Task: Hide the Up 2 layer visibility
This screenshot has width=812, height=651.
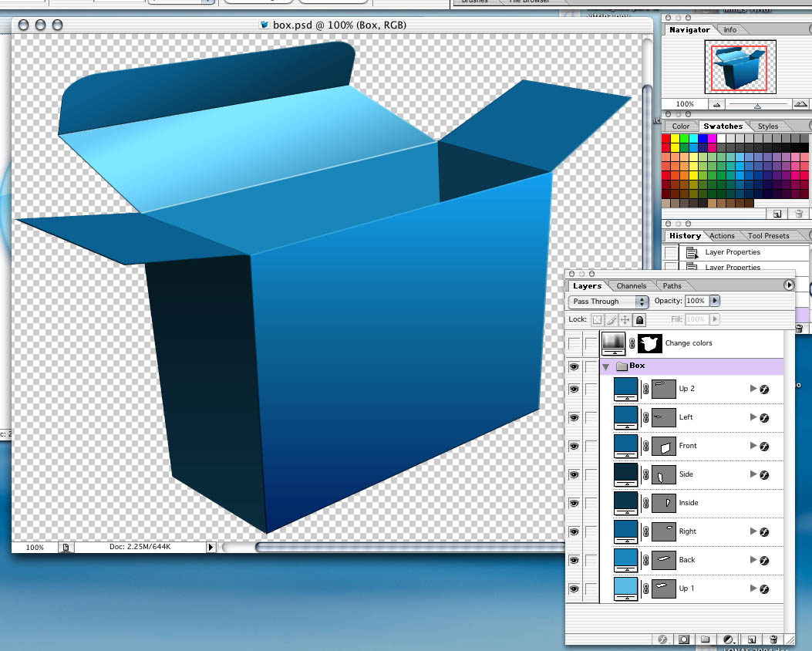Action: click(x=574, y=390)
